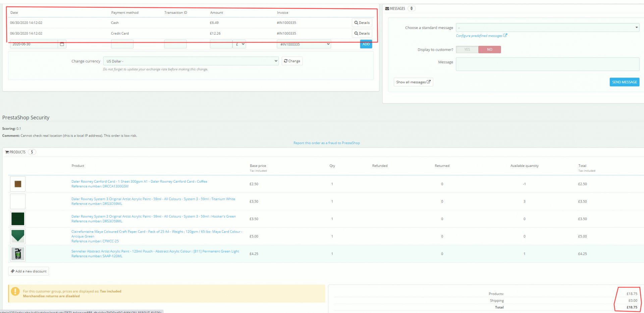Click Report this order as fraud link

327,143
